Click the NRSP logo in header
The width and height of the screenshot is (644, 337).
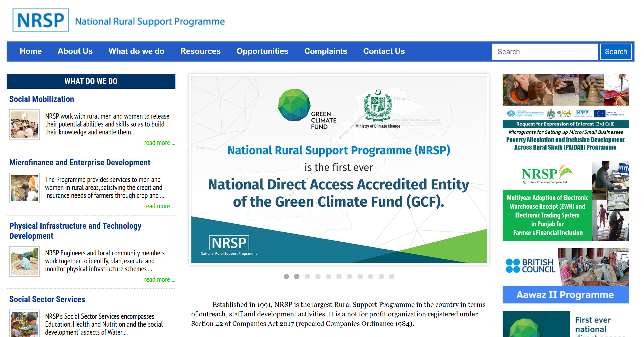tap(41, 20)
